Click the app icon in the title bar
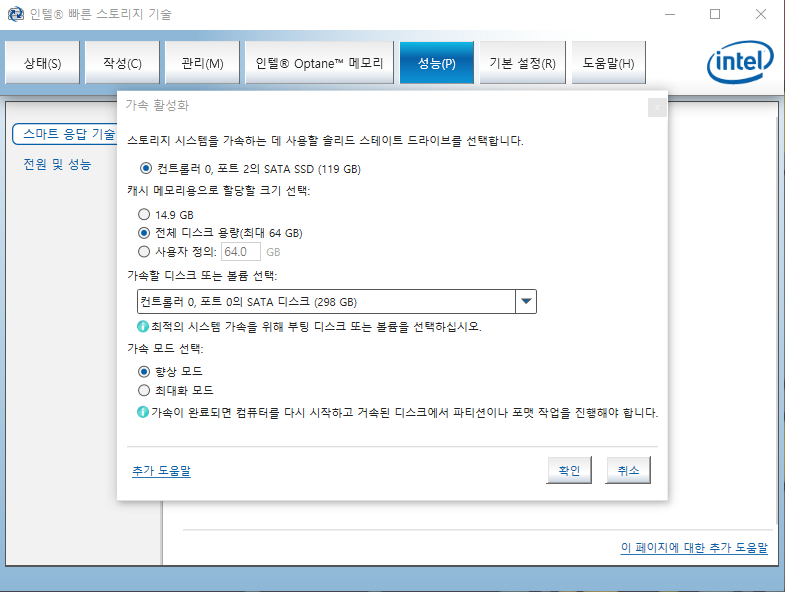This screenshot has width=785, height=592. coord(16,14)
